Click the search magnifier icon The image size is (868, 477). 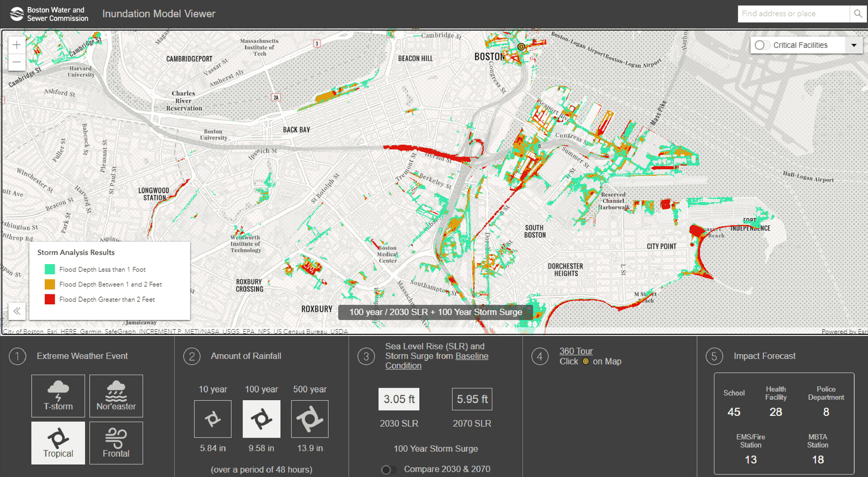(858, 14)
